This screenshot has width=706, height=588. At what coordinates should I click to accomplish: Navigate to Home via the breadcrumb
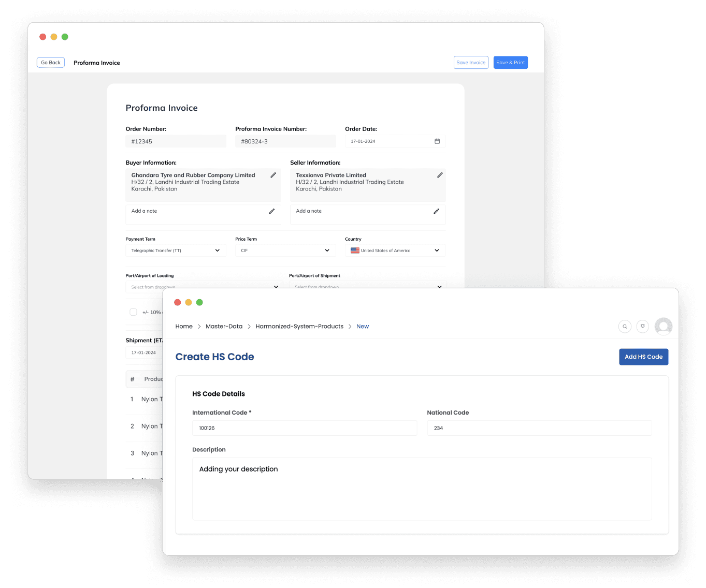coord(184,326)
